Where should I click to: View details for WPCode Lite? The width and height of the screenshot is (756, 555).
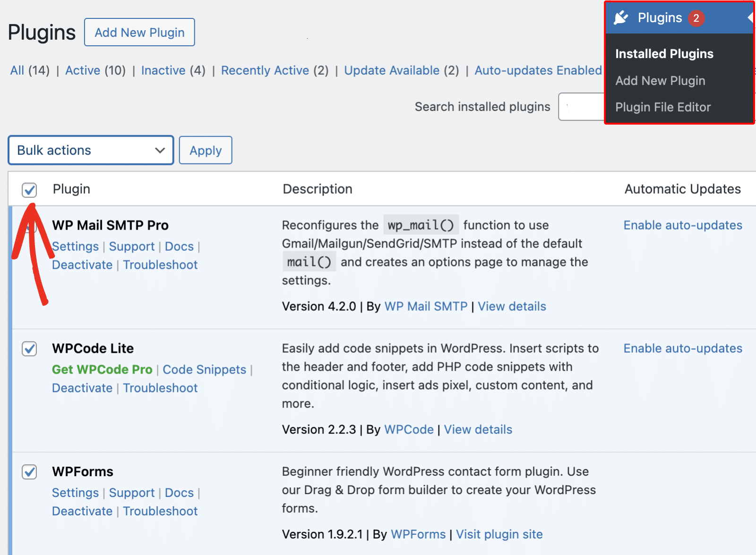(x=478, y=430)
